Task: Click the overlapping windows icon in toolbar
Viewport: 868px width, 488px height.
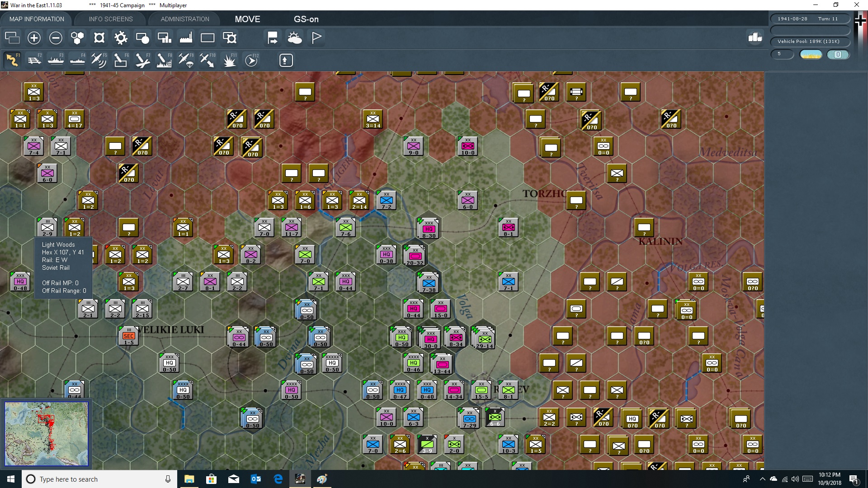Action: [x=12, y=38]
